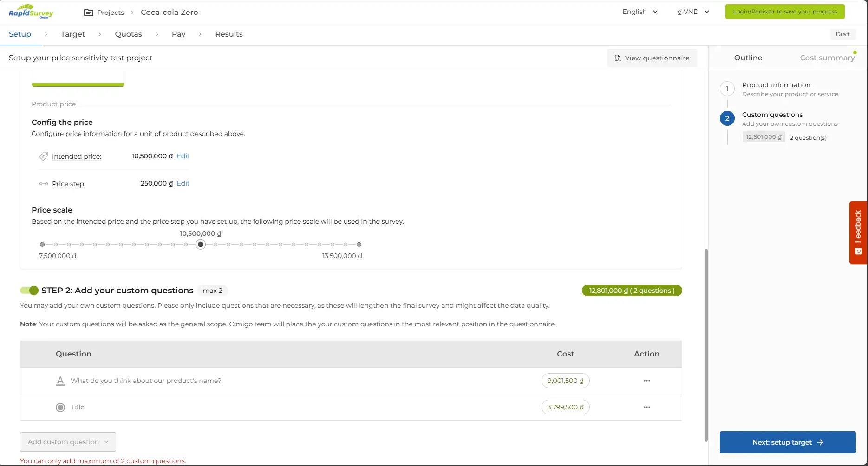This screenshot has width=868, height=466.
Task: Click the RapidSurvey logo
Action: click(x=31, y=12)
